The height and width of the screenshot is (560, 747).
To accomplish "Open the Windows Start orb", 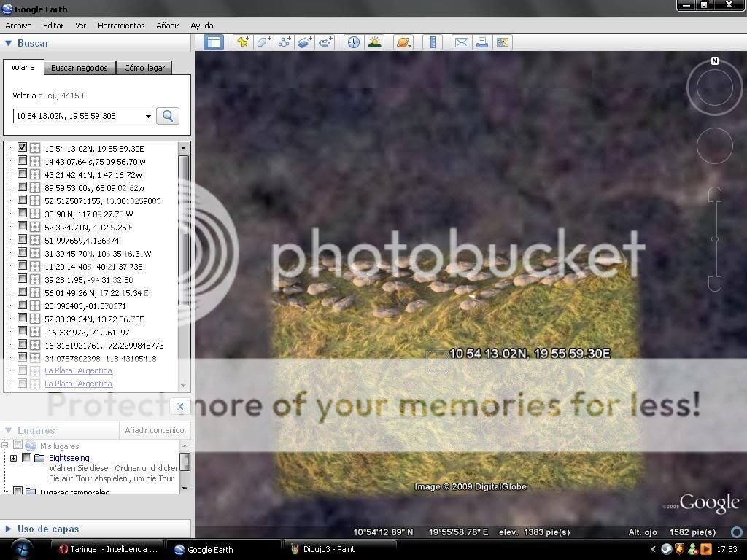I will [x=21, y=550].
